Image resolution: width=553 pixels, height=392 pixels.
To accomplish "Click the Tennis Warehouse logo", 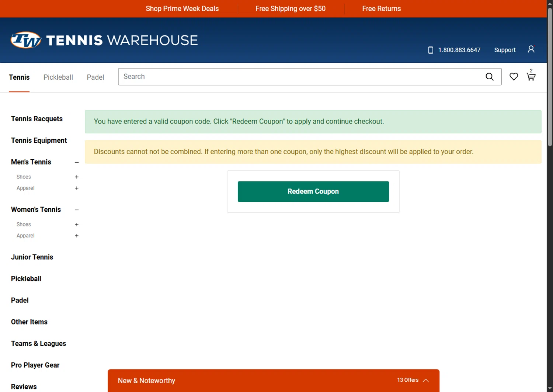I will pos(104,40).
